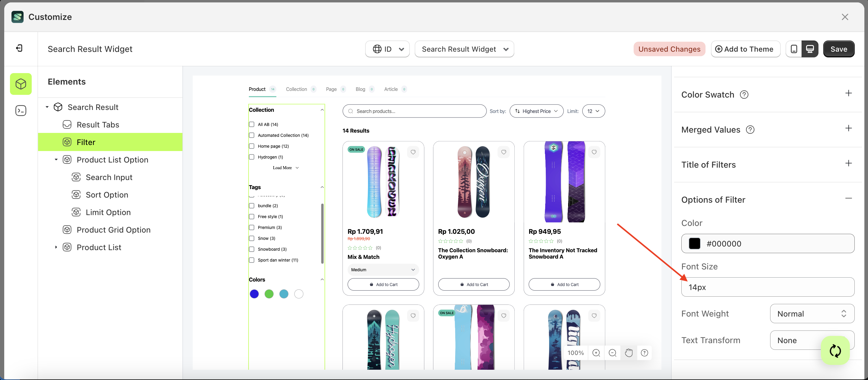Viewport: 868px width, 380px height.
Task: Open the Limit dropdown showing 12
Action: click(x=593, y=111)
